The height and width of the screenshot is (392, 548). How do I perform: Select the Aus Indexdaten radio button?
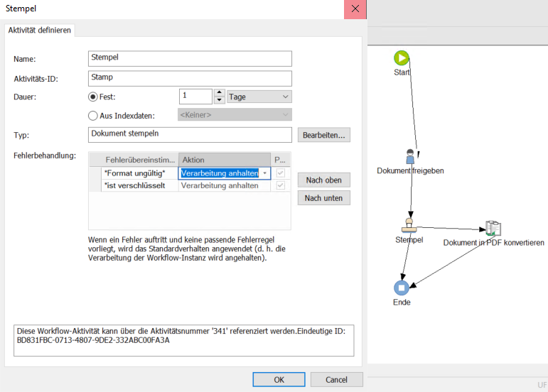tap(92, 116)
